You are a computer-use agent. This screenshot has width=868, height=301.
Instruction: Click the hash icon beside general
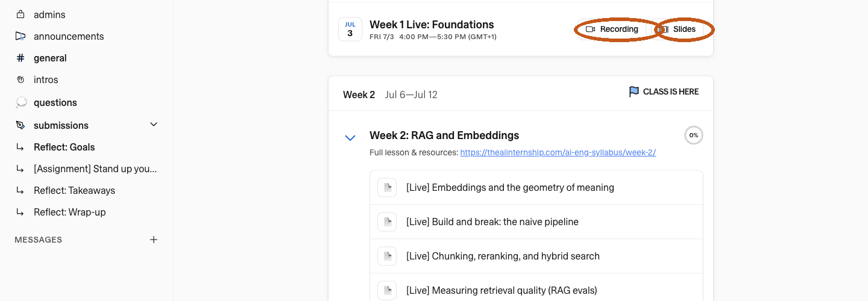coord(21,58)
